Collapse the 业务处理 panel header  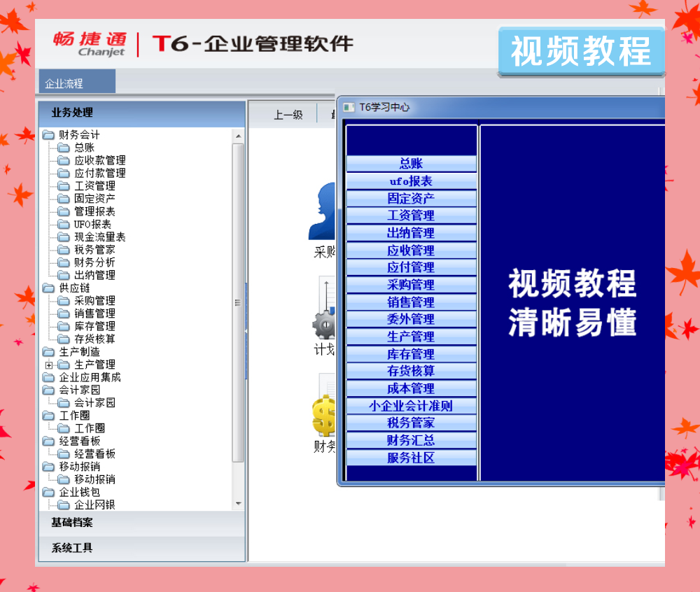(x=142, y=113)
